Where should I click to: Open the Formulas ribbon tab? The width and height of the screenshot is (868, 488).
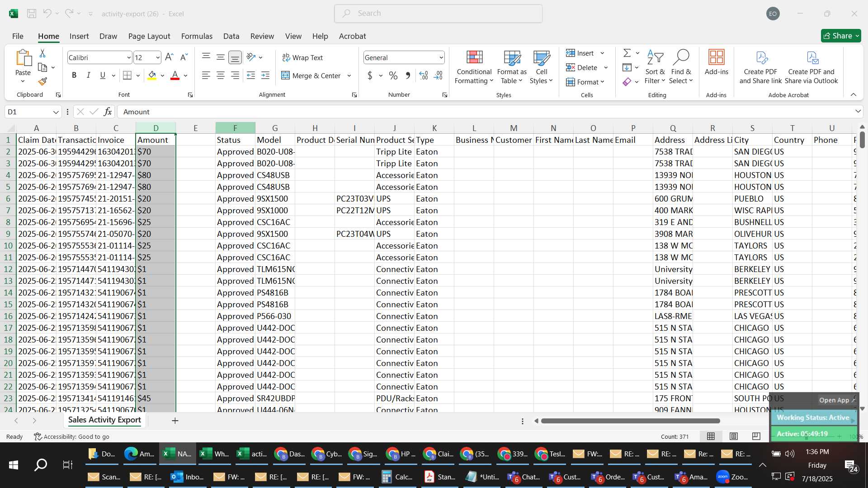197,36
